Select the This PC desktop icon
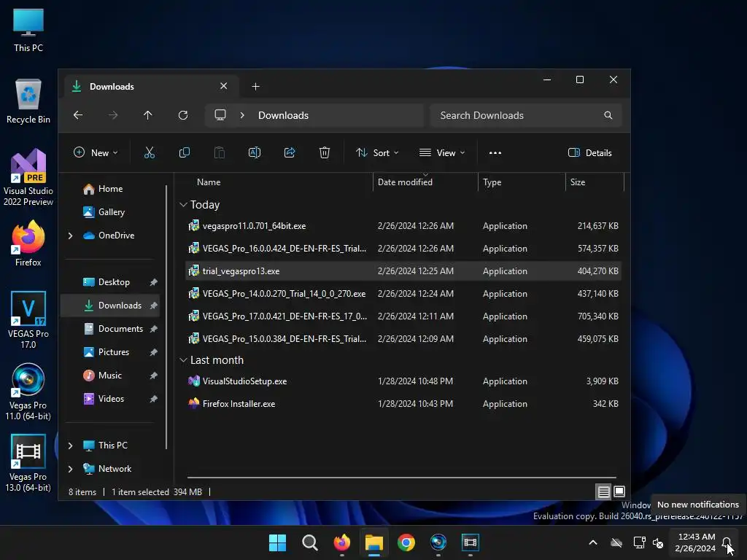This screenshot has width=747, height=560. pos(28,30)
